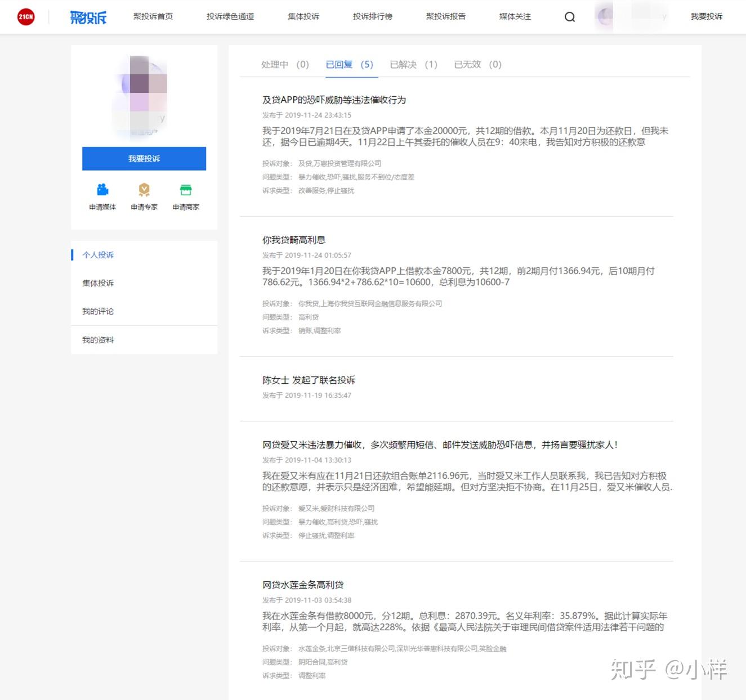The height and width of the screenshot is (700, 746).
Task: Open the user avatar in header
Action: coord(604,17)
